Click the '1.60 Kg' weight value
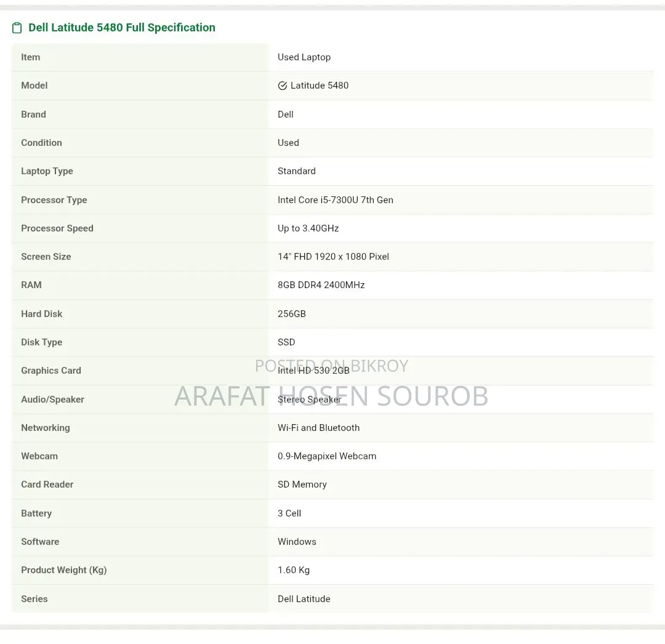Image resolution: width=665 pixels, height=644 pixels. (x=294, y=571)
